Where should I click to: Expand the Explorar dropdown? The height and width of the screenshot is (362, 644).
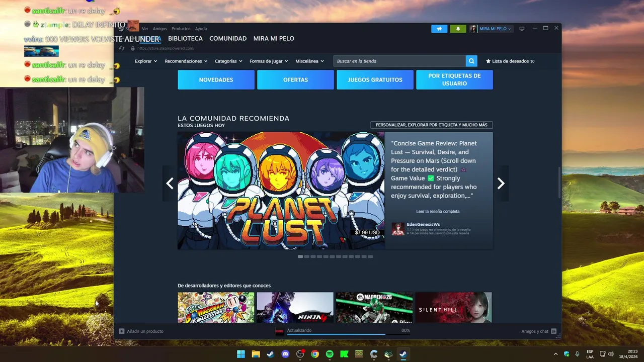click(x=146, y=61)
